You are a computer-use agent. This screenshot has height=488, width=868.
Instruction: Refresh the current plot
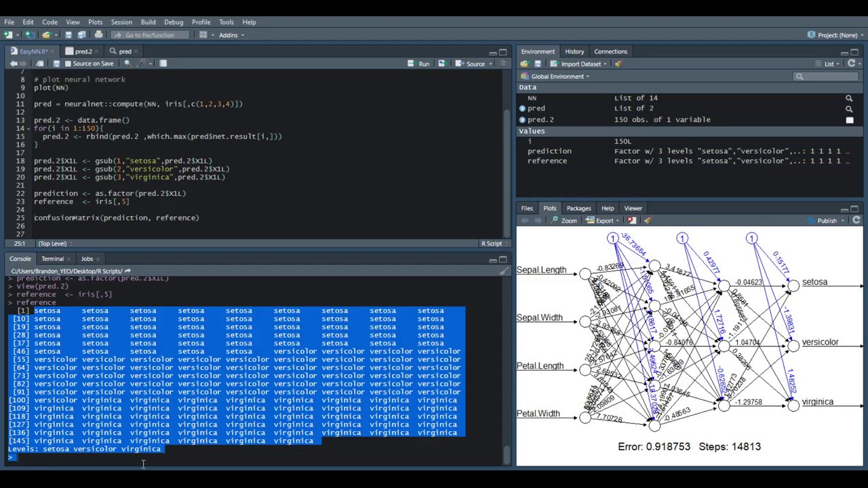coord(856,220)
